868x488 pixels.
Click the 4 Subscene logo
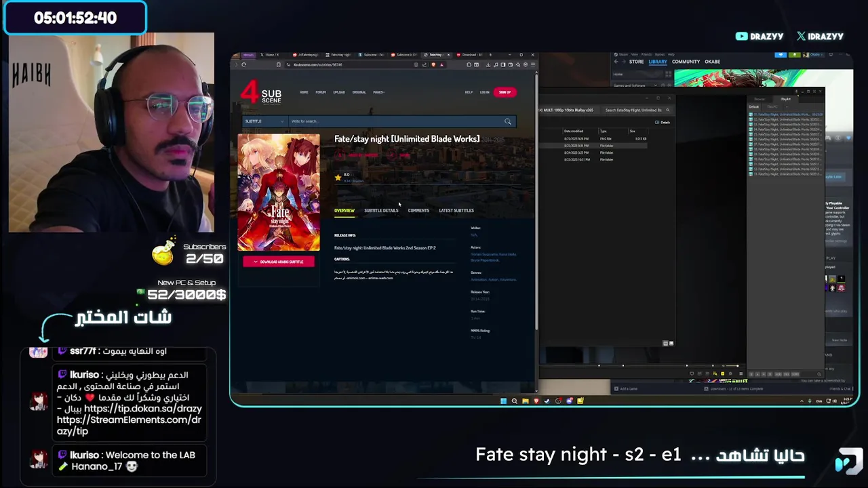(x=261, y=92)
